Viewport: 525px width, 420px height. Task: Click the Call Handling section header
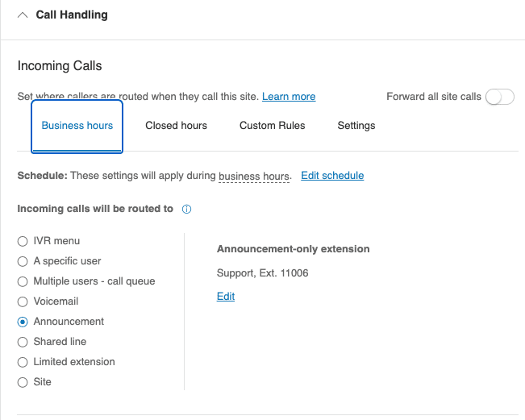(x=72, y=15)
